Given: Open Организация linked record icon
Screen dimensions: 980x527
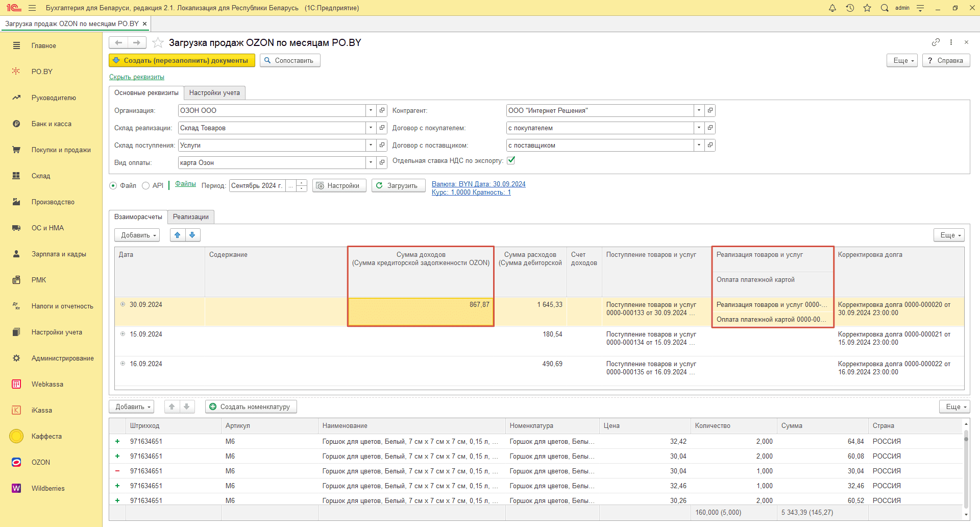Looking at the screenshot, I should pyautogui.click(x=382, y=110).
